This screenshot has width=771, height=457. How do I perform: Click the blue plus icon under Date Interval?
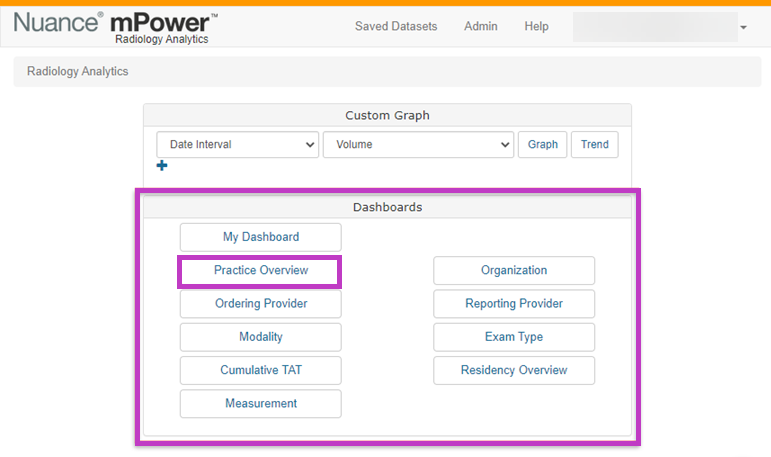[162, 165]
